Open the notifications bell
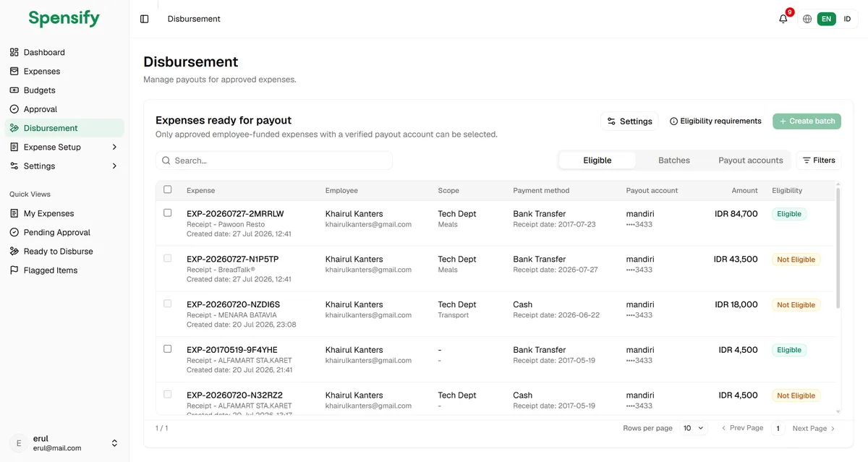This screenshot has height=462, width=868. pyautogui.click(x=783, y=19)
